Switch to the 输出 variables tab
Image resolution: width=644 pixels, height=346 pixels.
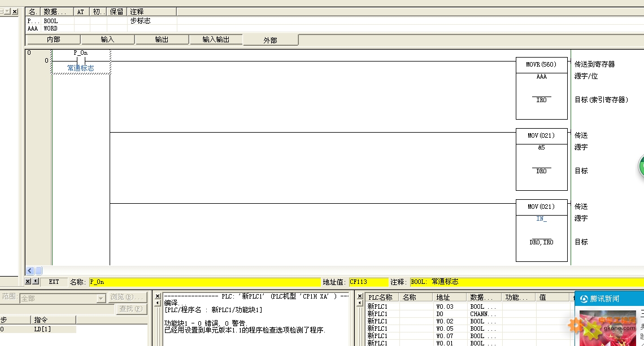pyautogui.click(x=162, y=40)
